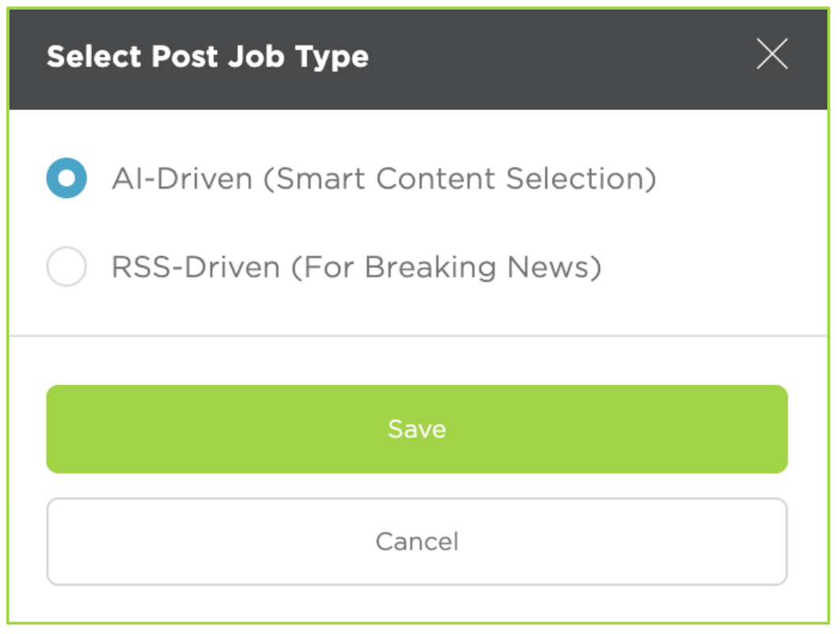The image size is (840, 634).
Task: Tap the green Save bar
Action: point(417,429)
